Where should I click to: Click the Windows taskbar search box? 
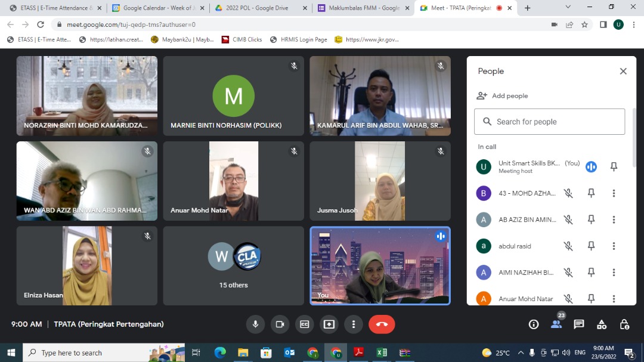(x=104, y=352)
